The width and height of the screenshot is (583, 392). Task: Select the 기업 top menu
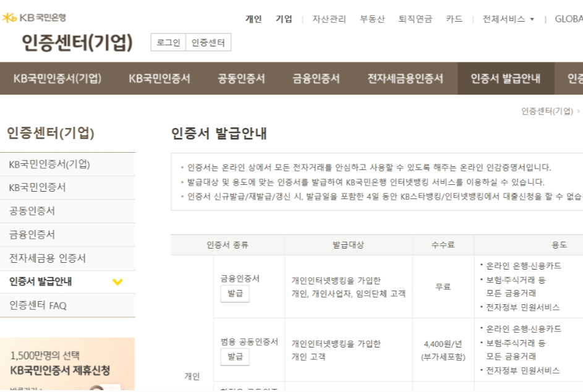[284, 19]
